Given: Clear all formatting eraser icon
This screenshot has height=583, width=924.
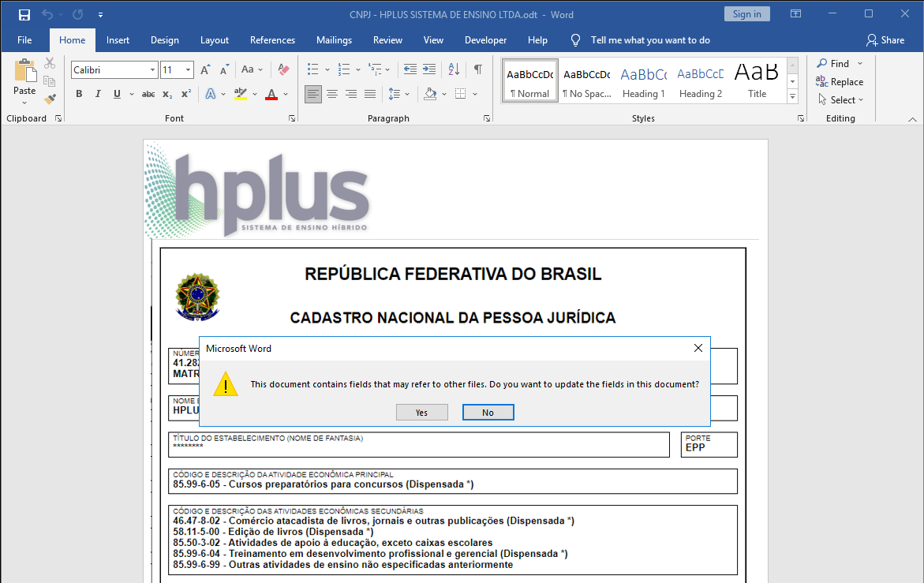Looking at the screenshot, I should coord(283,69).
